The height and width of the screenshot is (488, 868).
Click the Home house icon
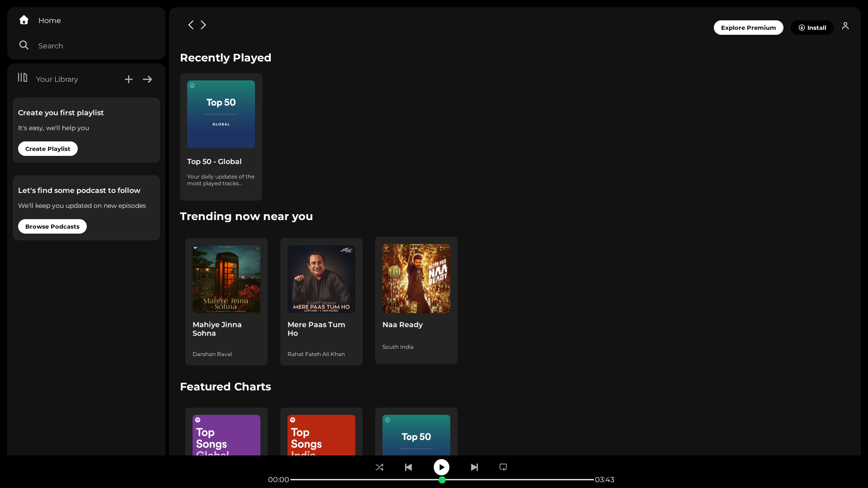point(24,20)
